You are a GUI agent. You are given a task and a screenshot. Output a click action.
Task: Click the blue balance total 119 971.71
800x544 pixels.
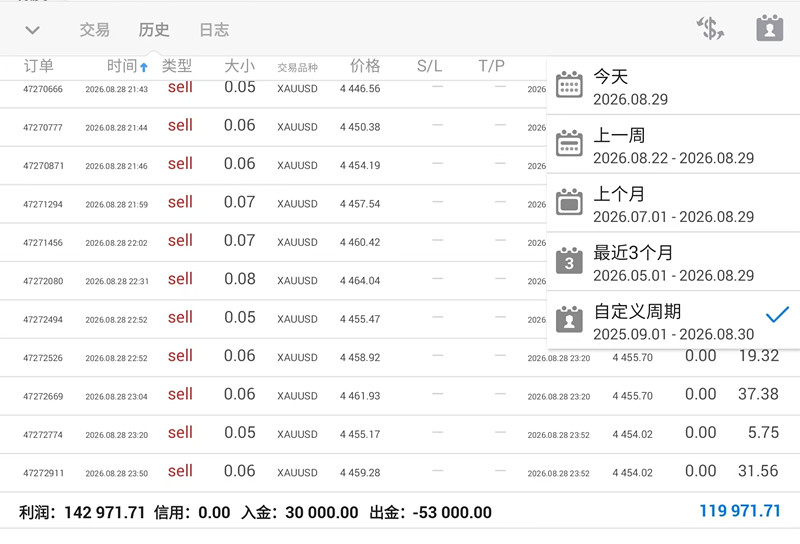click(x=740, y=511)
